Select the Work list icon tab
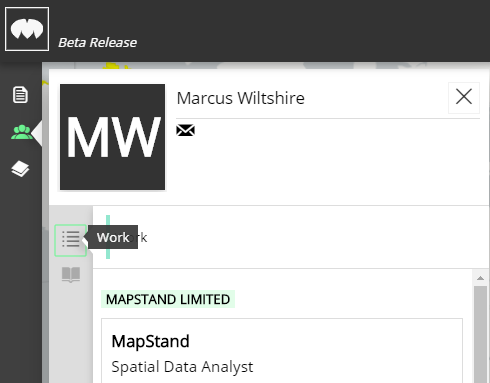Image resolution: width=490 pixels, height=383 pixels. coord(71,240)
